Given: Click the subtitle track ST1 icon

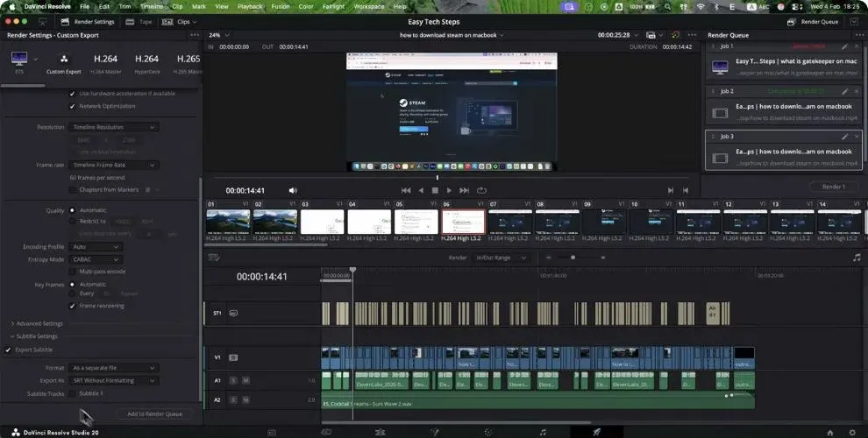Looking at the screenshot, I should pyautogui.click(x=233, y=313).
